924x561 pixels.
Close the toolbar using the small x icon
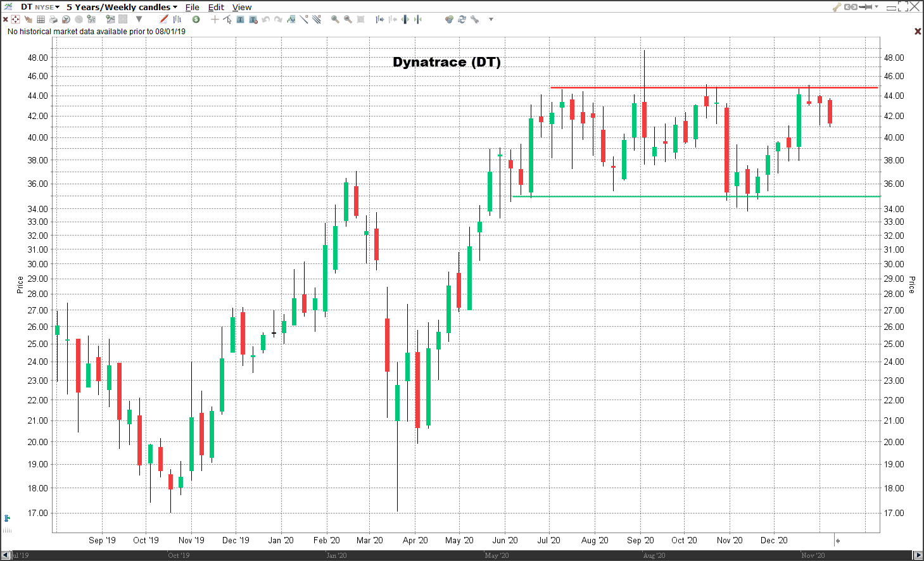click(5, 20)
